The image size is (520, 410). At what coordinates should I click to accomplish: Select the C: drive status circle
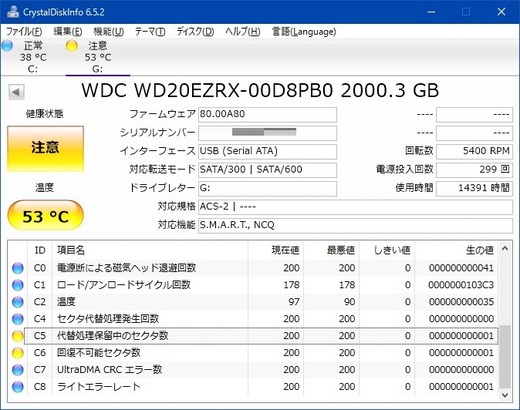[x=7, y=45]
